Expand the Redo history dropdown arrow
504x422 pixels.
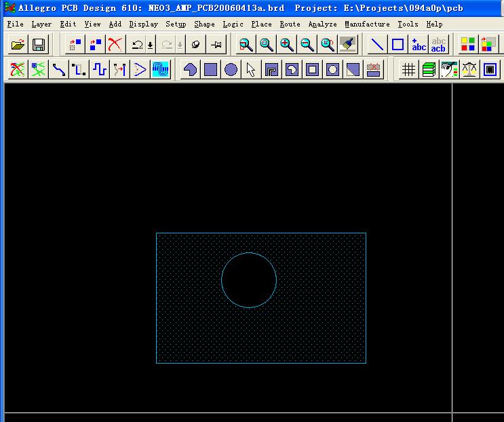point(180,45)
